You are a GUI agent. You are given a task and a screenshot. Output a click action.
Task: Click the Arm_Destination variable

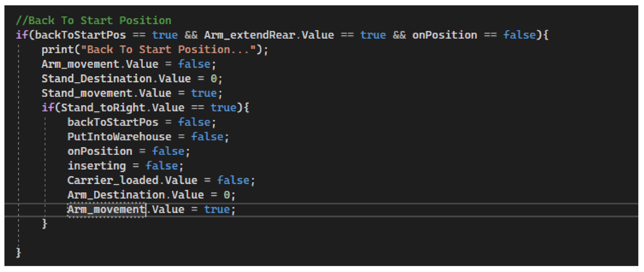(x=116, y=195)
